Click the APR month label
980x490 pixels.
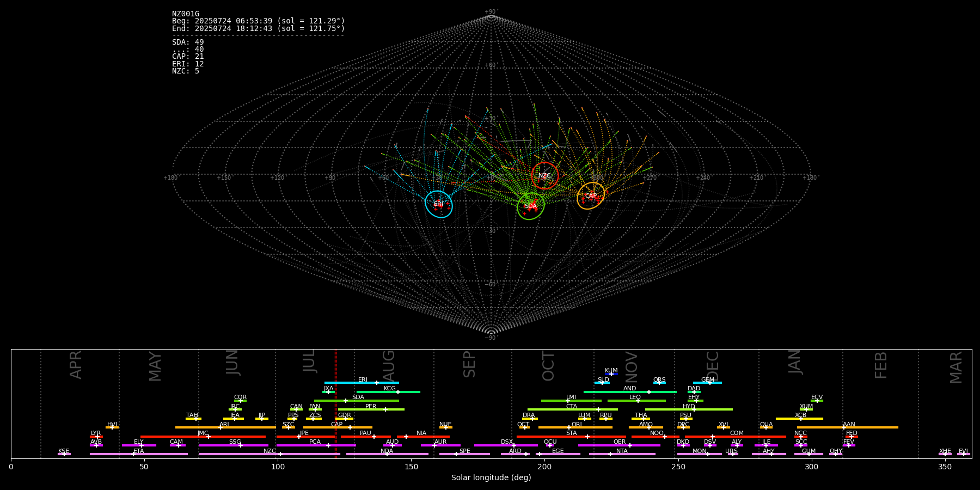(76, 365)
